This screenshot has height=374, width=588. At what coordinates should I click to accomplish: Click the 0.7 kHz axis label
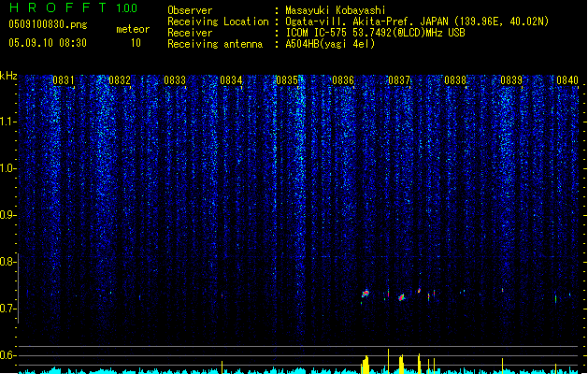(7, 309)
